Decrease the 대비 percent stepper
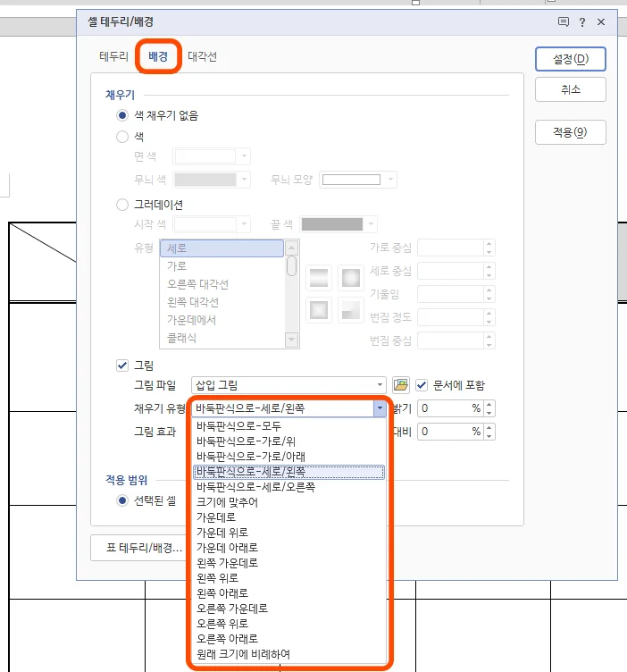 489,436
